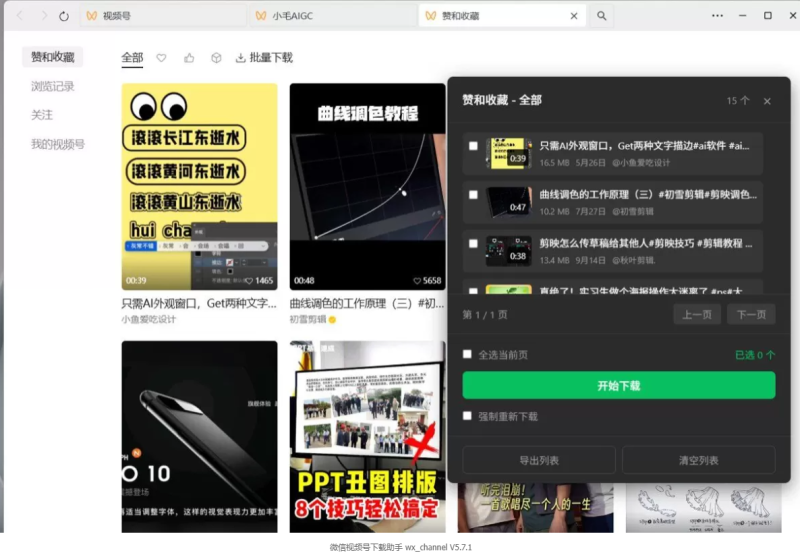Filter by heart favorites icon

(161, 58)
